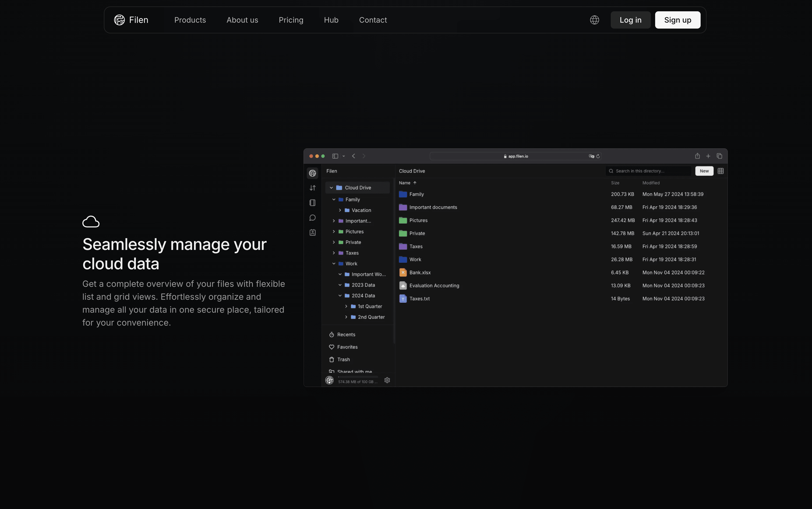The width and height of the screenshot is (812, 509).
Task: Expand the Private folder in the tree
Action: [x=334, y=242]
